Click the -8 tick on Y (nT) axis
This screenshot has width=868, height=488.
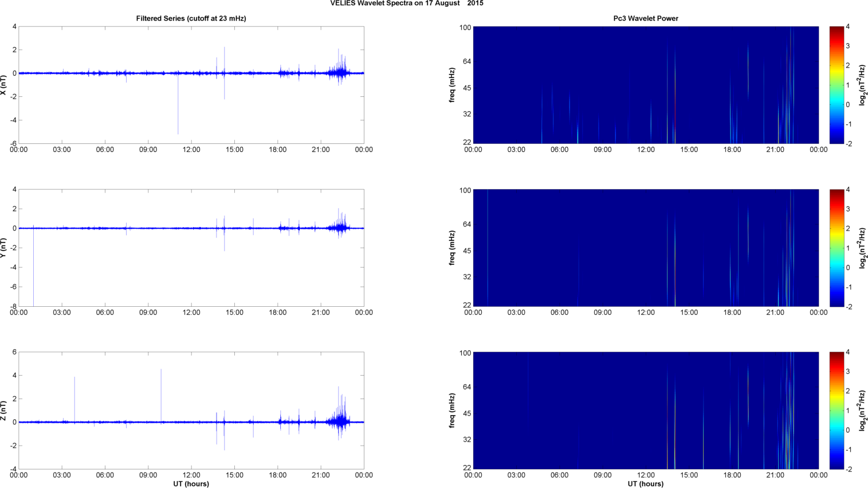click(x=13, y=307)
